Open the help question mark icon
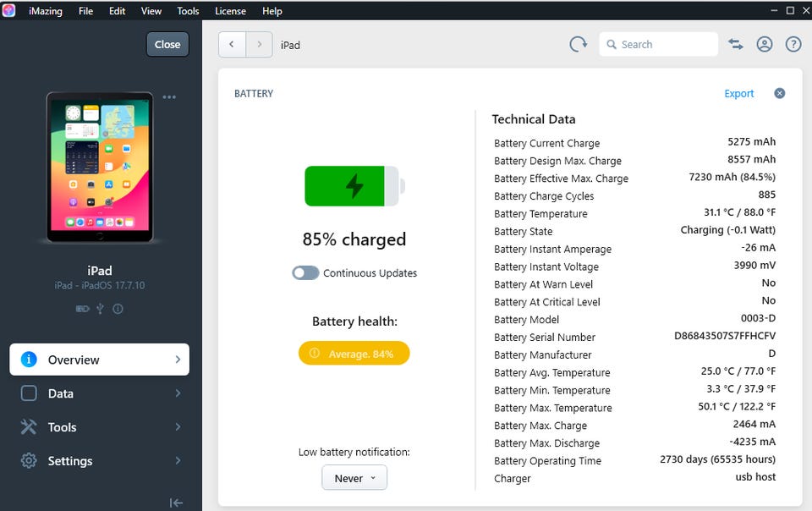Viewport: 812px width, 511px height. pos(793,45)
